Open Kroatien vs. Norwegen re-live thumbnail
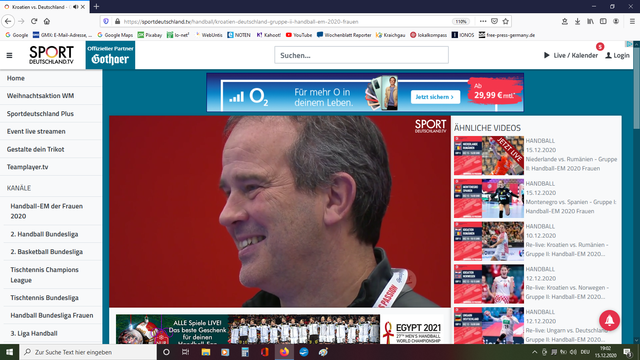Image resolution: width=640 pixels, height=360 pixels. pos(489,284)
